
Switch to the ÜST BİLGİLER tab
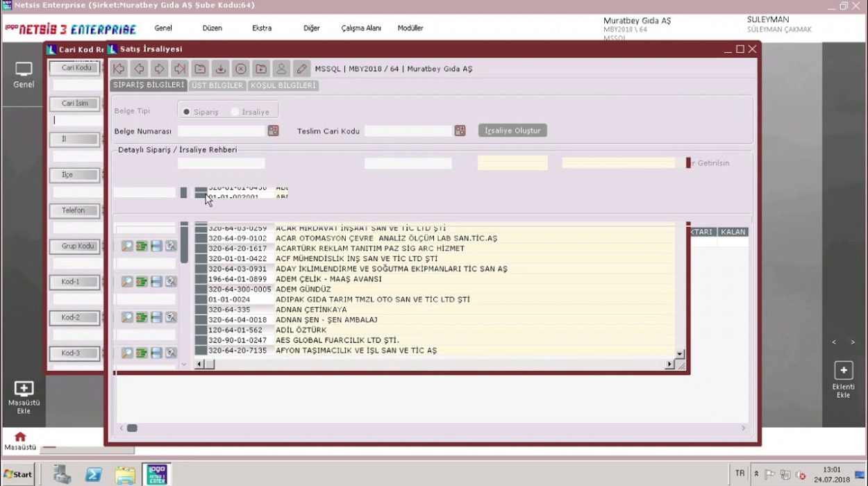click(217, 85)
